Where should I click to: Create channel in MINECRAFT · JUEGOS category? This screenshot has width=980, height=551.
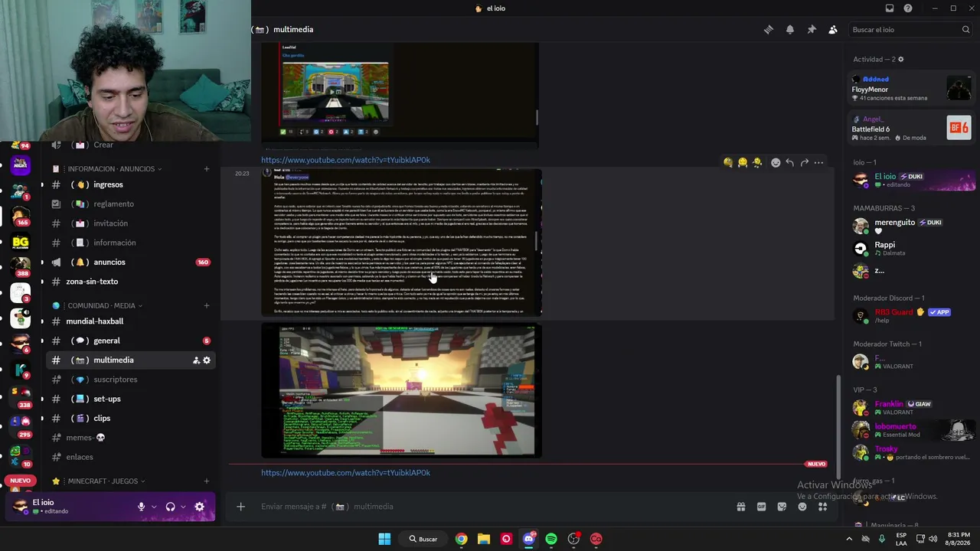pyautogui.click(x=207, y=481)
